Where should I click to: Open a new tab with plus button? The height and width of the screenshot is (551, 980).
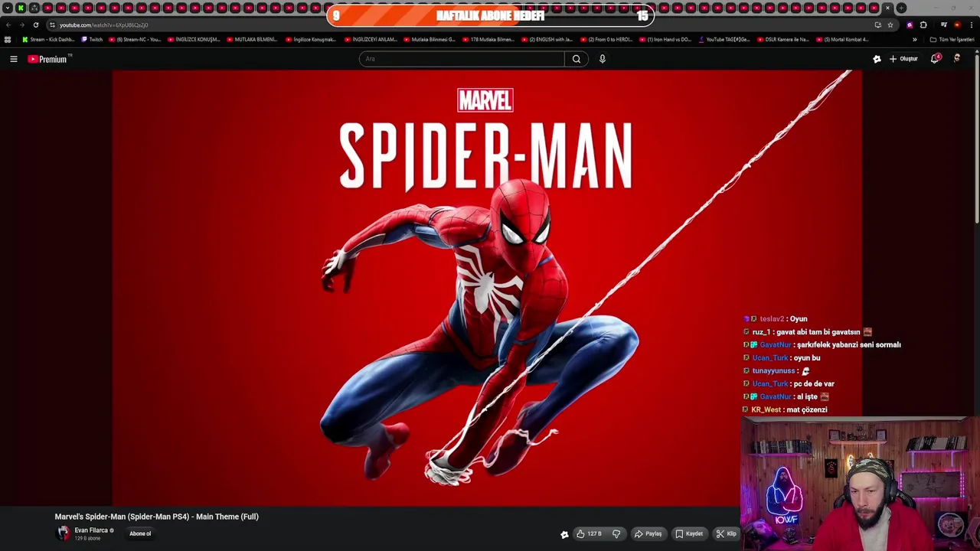[902, 8]
